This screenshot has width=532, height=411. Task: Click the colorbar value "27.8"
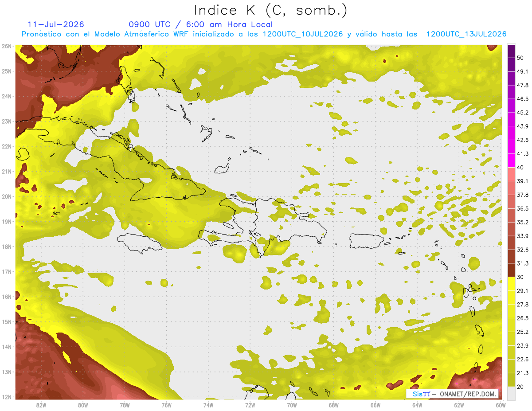(522, 304)
